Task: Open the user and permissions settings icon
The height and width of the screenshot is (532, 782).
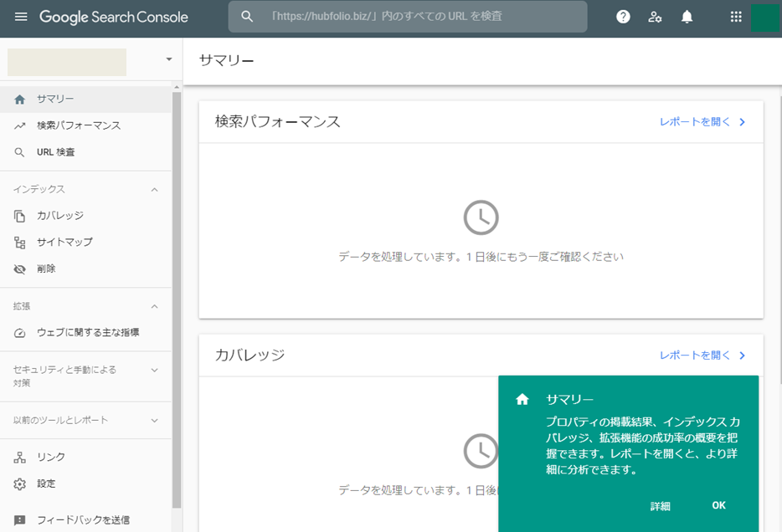Action: 655,17
